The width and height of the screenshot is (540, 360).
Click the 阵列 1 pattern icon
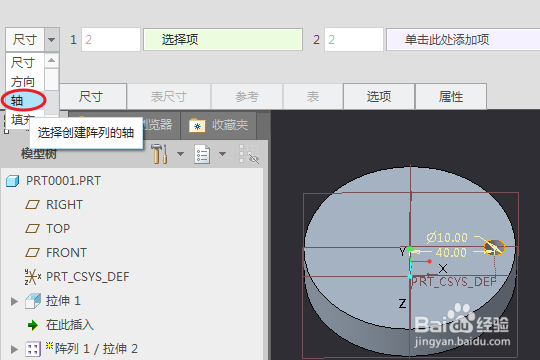pyautogui.click(x=33, y=349)
